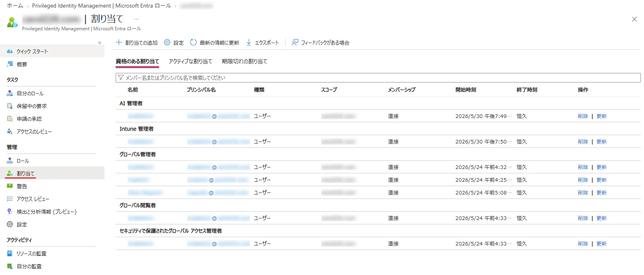The width and height of the screenshot is (644, 275).
Task: Click スコープ column header
Action: point(329,90)
